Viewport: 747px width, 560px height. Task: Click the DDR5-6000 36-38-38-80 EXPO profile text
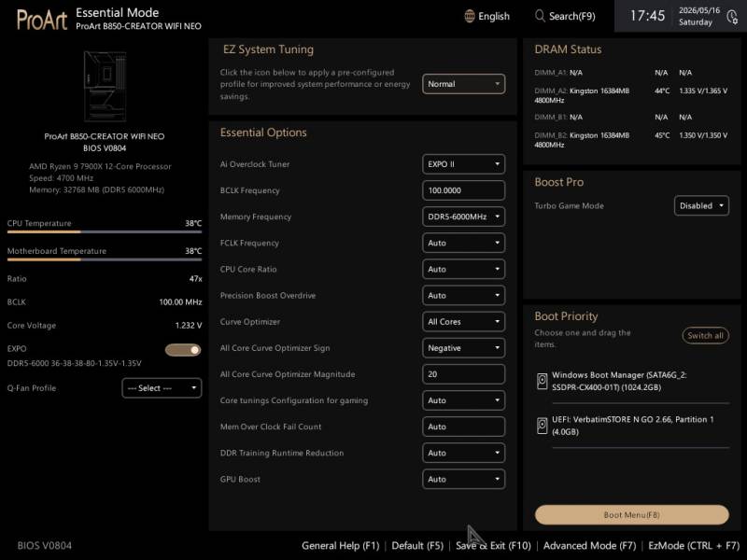click(x=75, y=363)
